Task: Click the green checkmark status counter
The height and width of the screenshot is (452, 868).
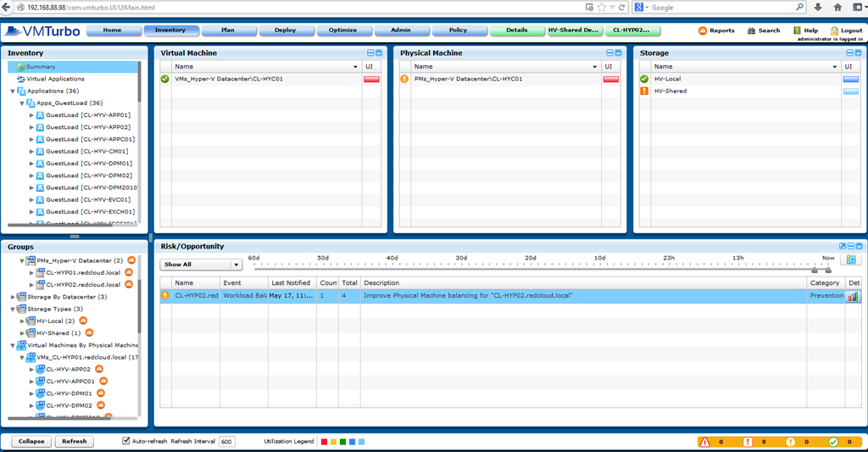Action: (833, 442)
